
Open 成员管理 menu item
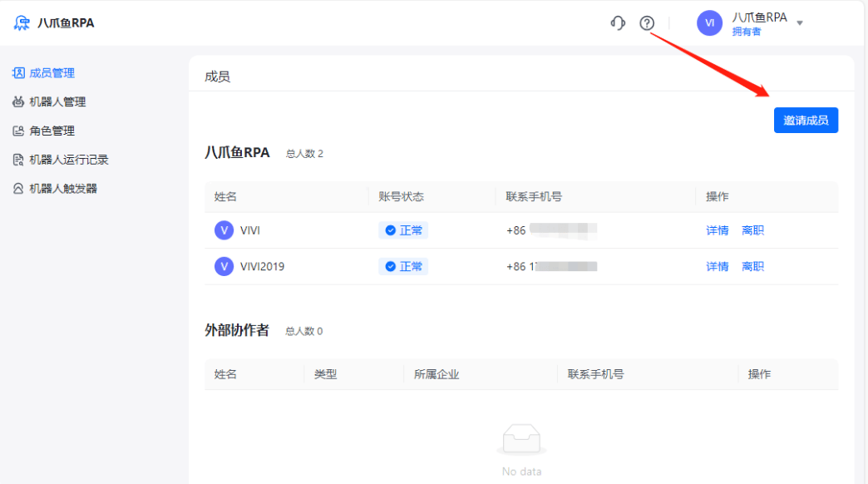(52, 73)
